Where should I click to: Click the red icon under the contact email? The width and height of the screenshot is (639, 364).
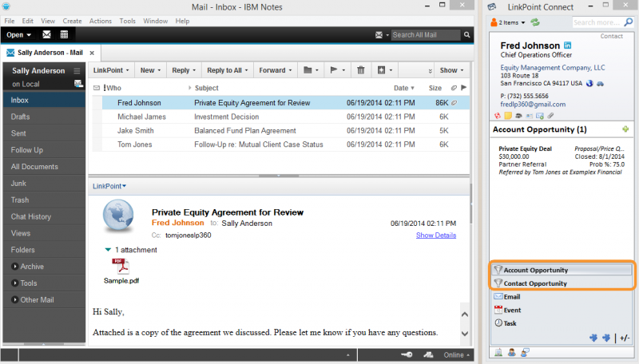[x=497, y=116]
